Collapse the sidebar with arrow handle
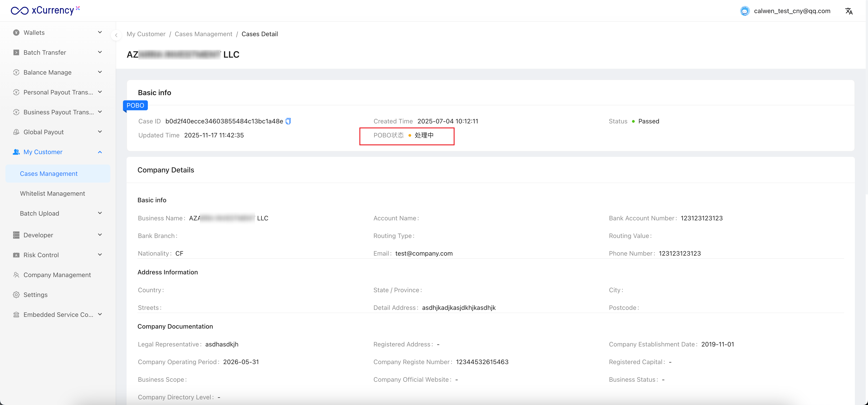Viewport: 868px width, 405px height. tap(116, 35)
